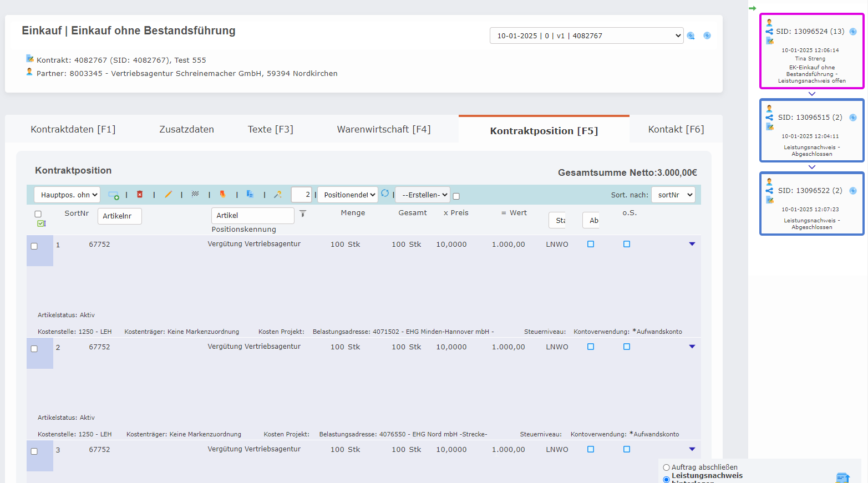Open the sortNr sort order dropdown
The image size is (868, 483).
coord(673,195)
